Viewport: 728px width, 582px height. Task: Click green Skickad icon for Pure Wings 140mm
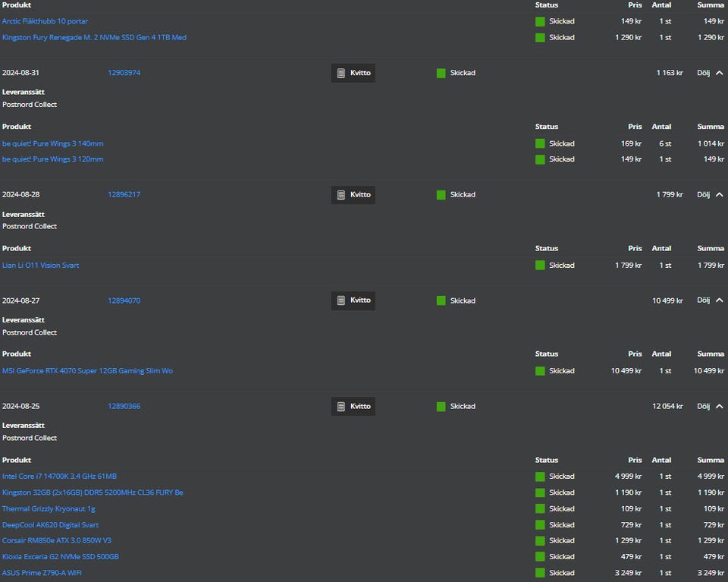540,143
